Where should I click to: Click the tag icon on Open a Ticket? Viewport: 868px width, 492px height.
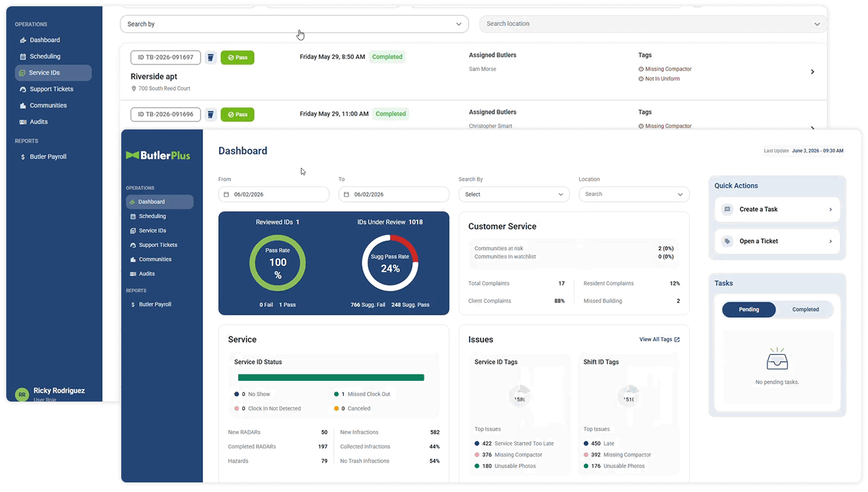(x=727, y=241)
